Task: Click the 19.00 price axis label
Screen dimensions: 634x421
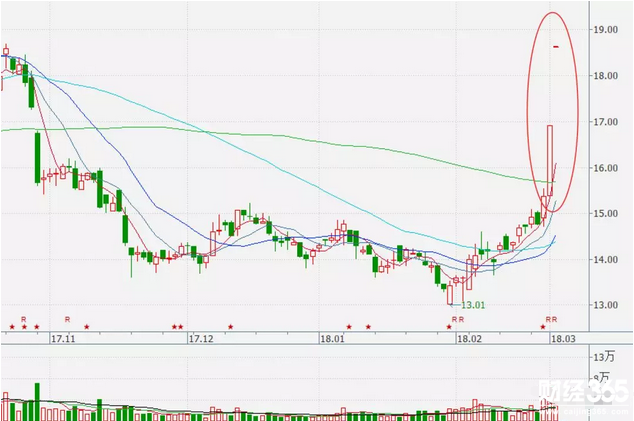Action: tap(606, 30)
